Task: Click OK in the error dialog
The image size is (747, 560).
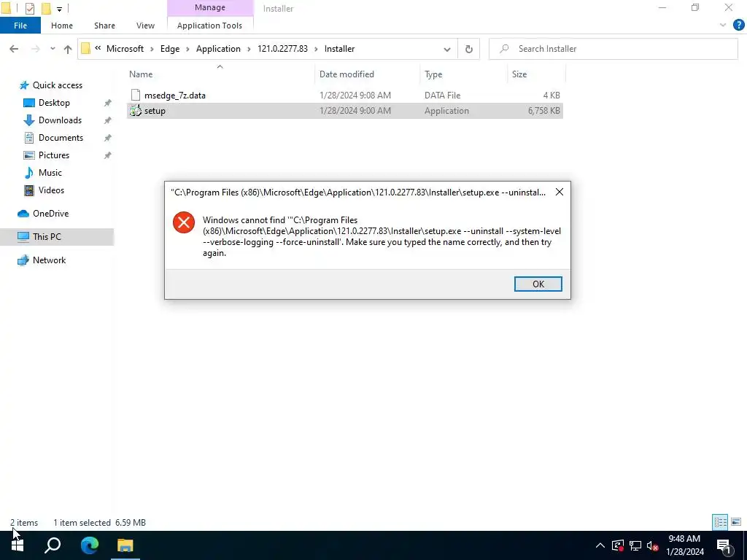Action: (x=538, y=284)
